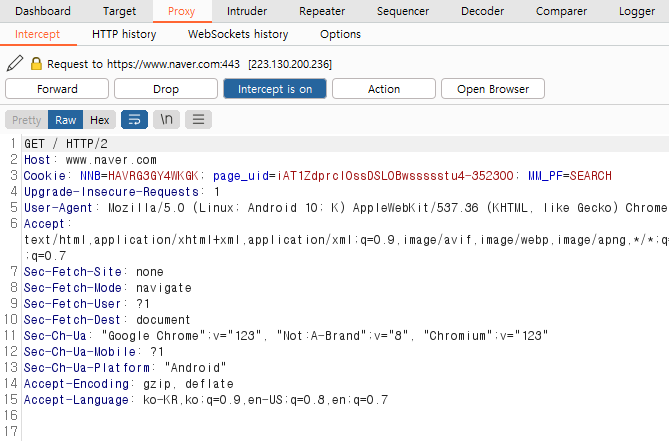Select Raw view mode

[66, 120]
